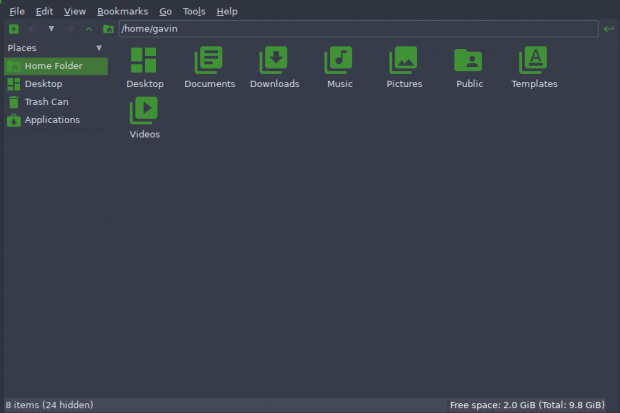Click the free space status text

[x=527, y=405]
